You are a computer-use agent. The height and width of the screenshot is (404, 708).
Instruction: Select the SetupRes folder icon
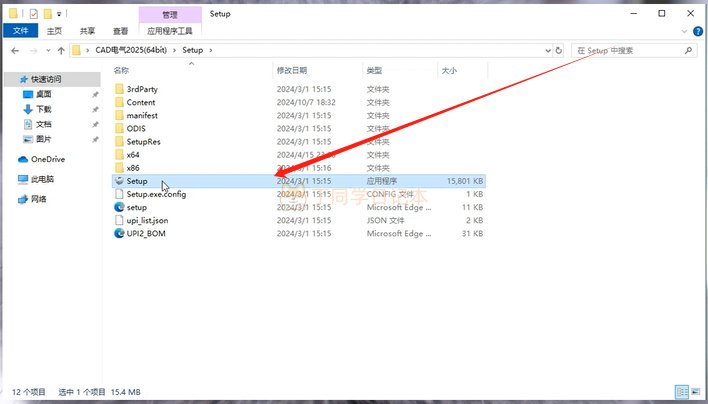[119, 141]
